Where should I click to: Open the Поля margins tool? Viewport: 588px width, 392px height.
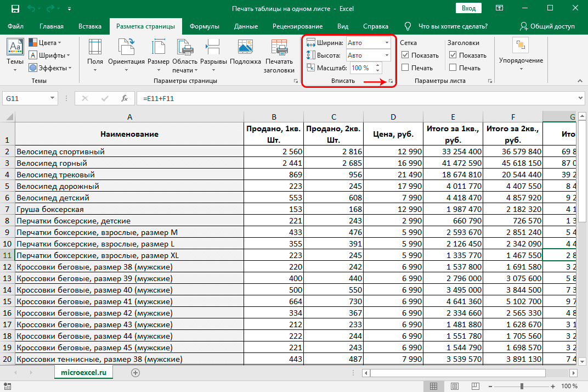pyautogui.click(x=95, y=55)
